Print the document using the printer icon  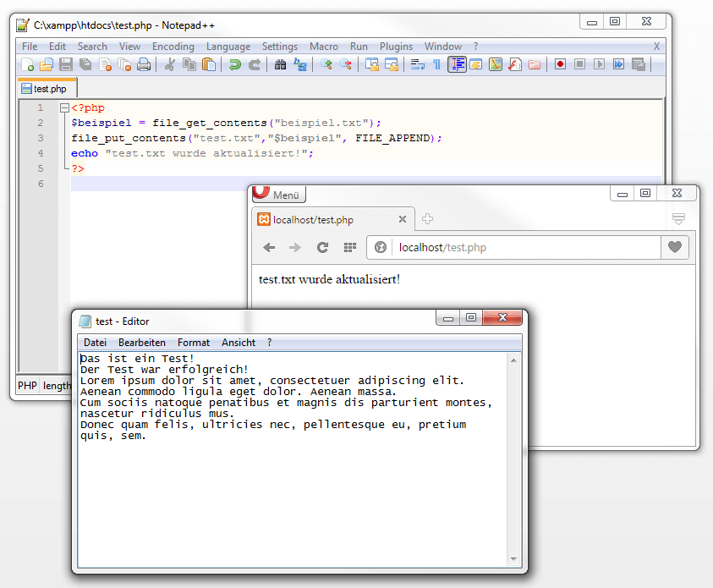pyautogui.click(x=144, y=64)
